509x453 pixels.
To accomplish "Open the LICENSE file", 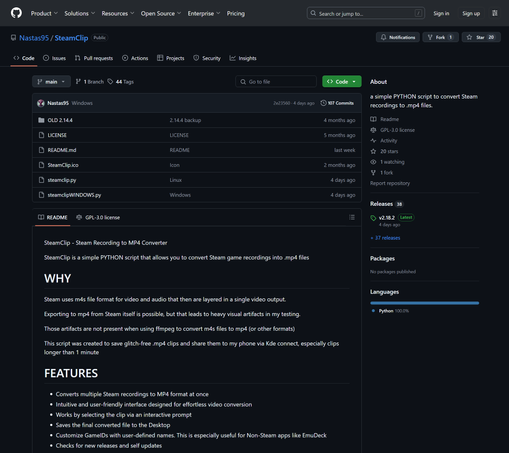I will point(57,135).
